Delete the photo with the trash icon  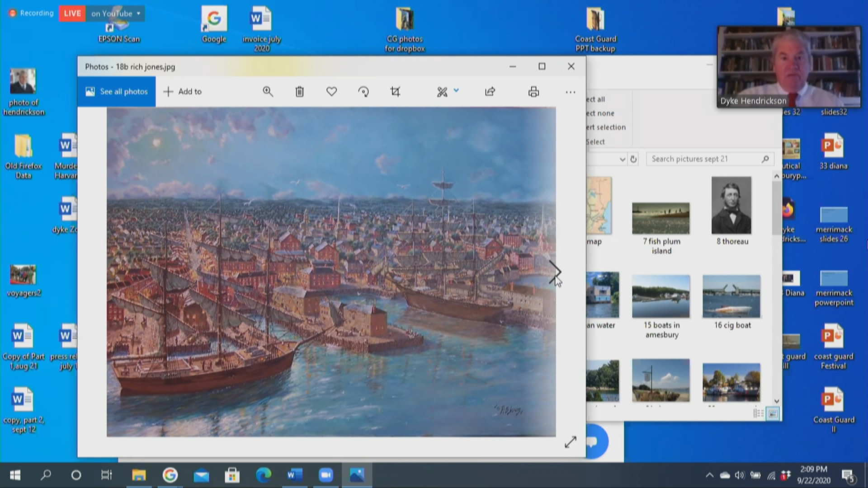coord(299,92)
